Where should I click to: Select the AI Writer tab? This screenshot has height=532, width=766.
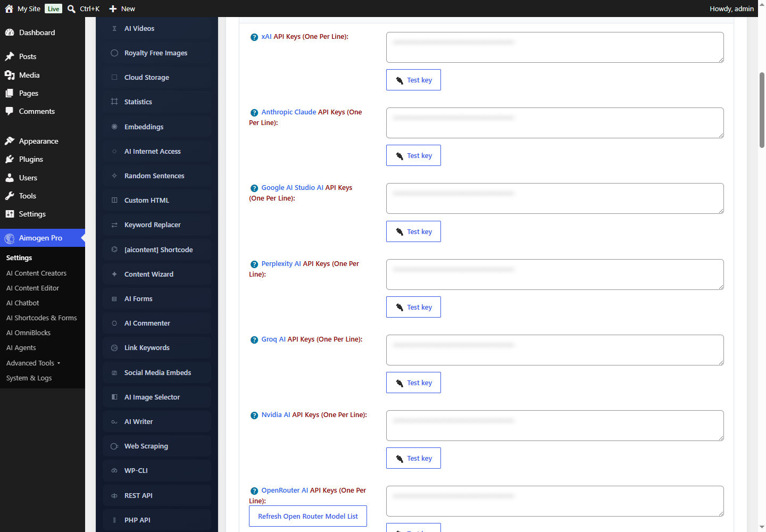click(157, 421)
